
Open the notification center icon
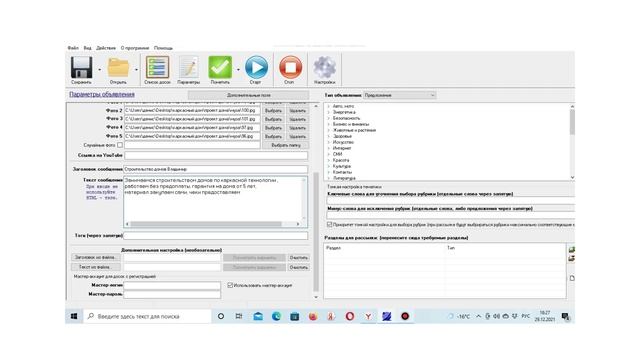565,316
